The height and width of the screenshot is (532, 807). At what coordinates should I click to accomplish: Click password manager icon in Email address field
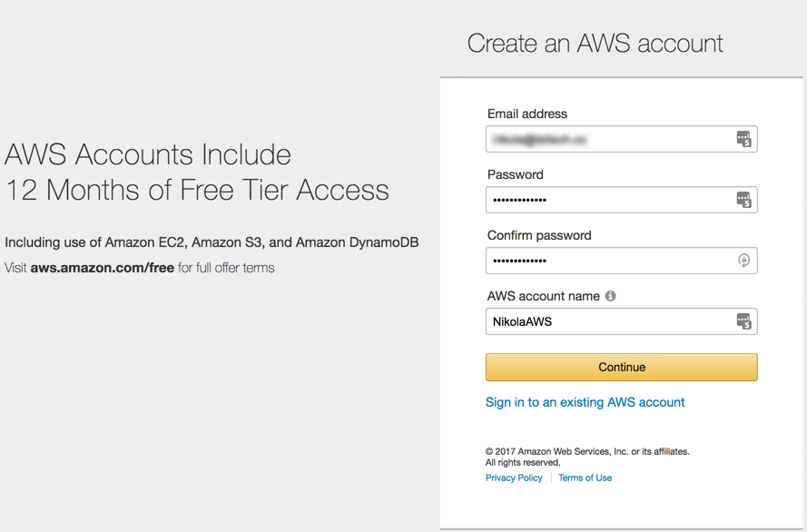tap(743, 139)
